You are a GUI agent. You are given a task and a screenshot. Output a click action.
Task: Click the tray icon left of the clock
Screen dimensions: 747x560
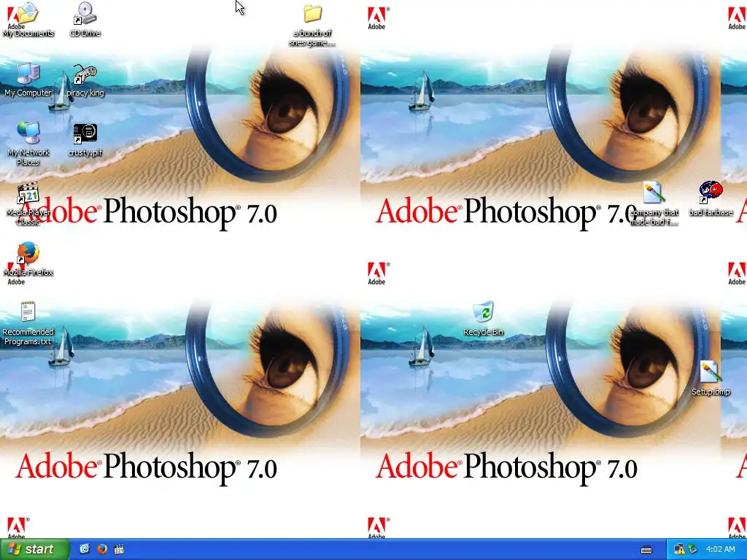[692, 550]
